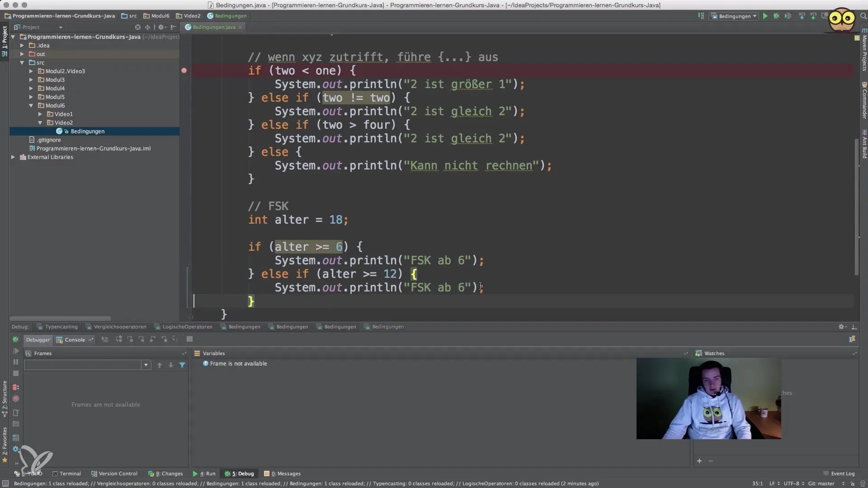Toggle the breakpoint on the if two line

[184, 70]
